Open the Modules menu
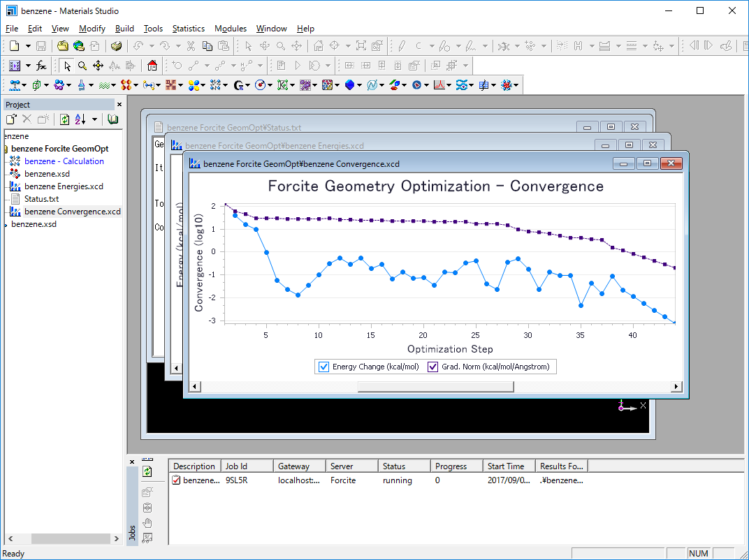The width and height of the screenshot is (749, 560). pos(231,29)
